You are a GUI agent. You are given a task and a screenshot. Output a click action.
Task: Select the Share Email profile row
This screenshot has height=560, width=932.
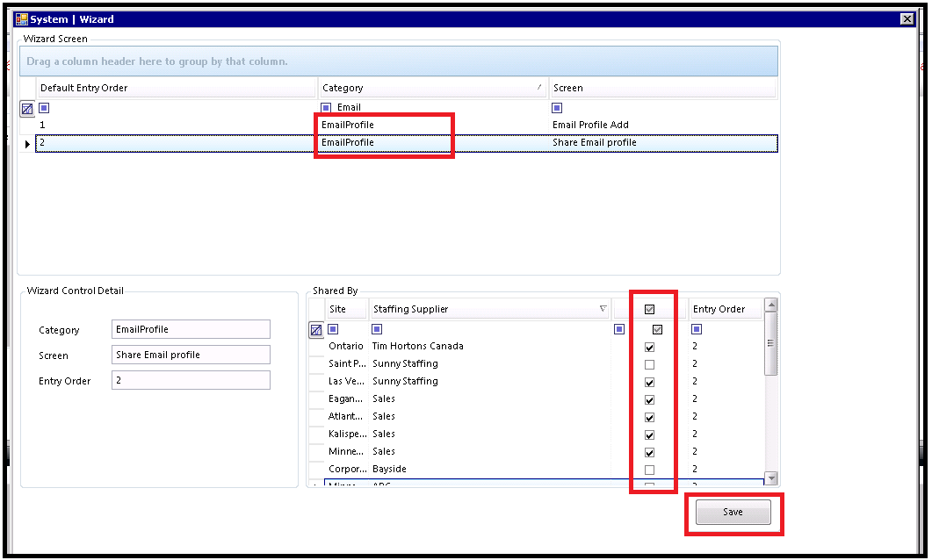coord(407,143)
